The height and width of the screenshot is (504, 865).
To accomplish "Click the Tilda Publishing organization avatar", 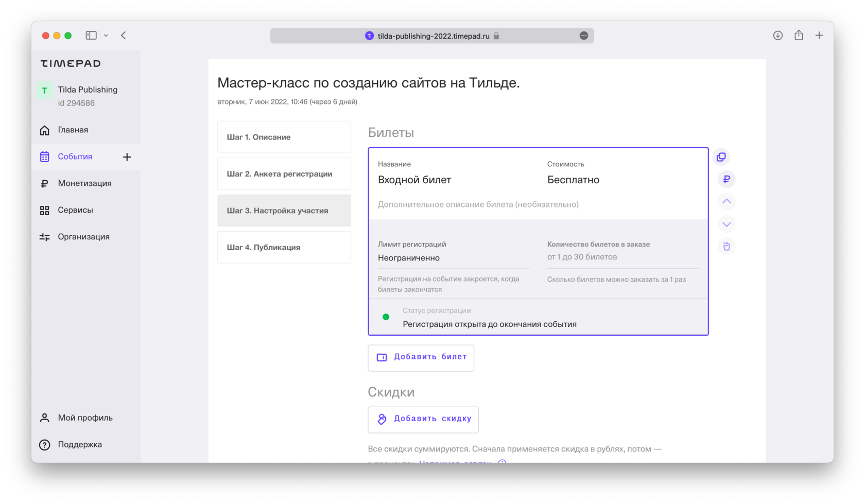I will (44, 91).
